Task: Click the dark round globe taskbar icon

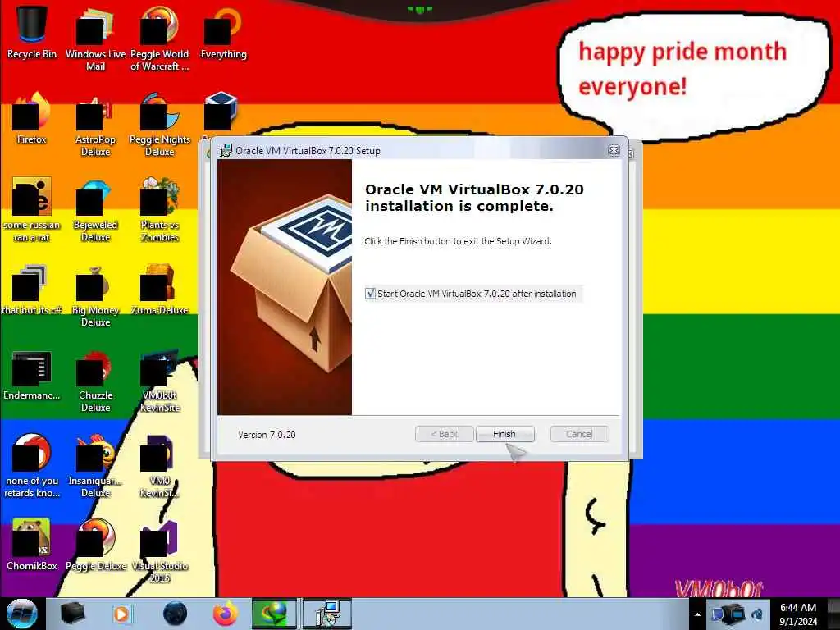Action: 176,614
